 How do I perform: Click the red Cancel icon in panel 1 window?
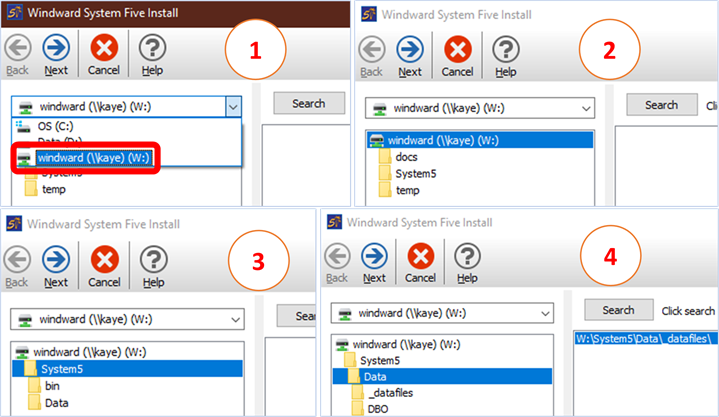[x=104, y=48]
